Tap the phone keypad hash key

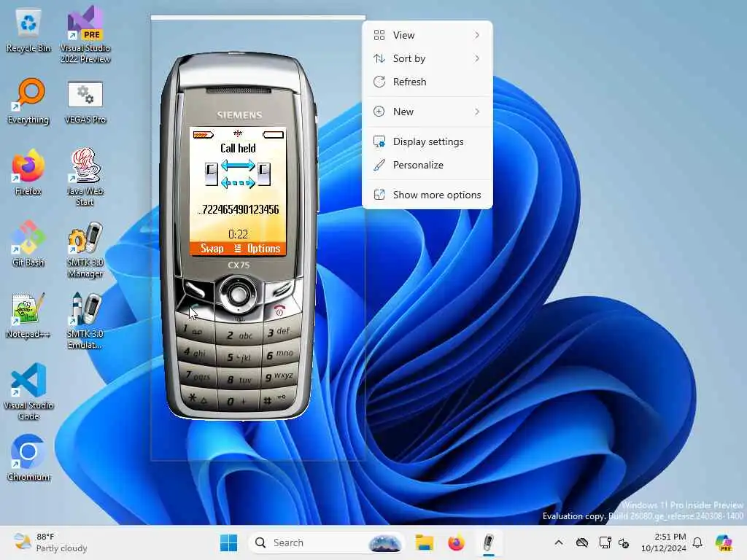click(x=277, y=399)
